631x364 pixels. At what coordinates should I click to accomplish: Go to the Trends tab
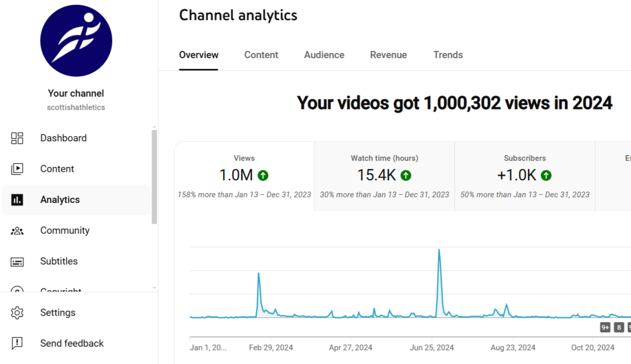pos(448,55)
